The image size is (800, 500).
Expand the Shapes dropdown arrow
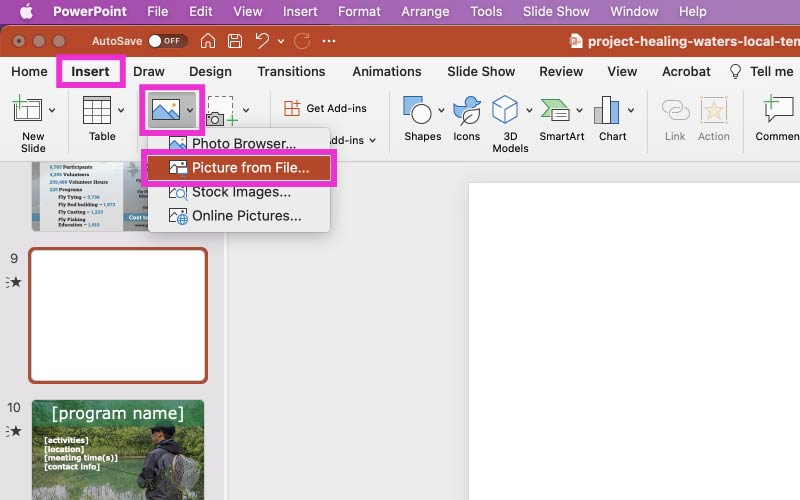tap(441, 110)
